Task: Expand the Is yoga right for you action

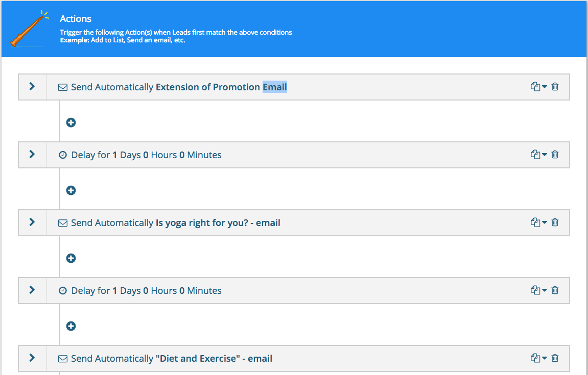Action: click(x=32, y=222)
